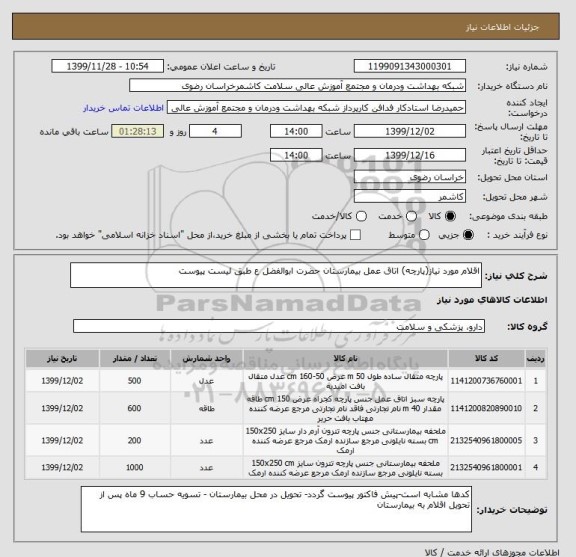Click the اطلاعات کالاهای مورد نیاز heading
576x557 pixels.
tap(492, 300)
